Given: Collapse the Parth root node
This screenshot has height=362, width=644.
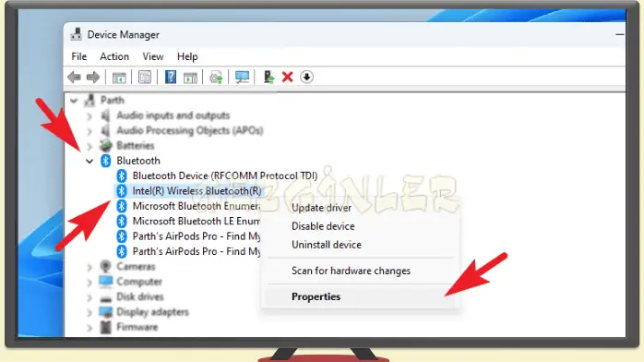Looking at the screenshot, I should tap(74, 101).
